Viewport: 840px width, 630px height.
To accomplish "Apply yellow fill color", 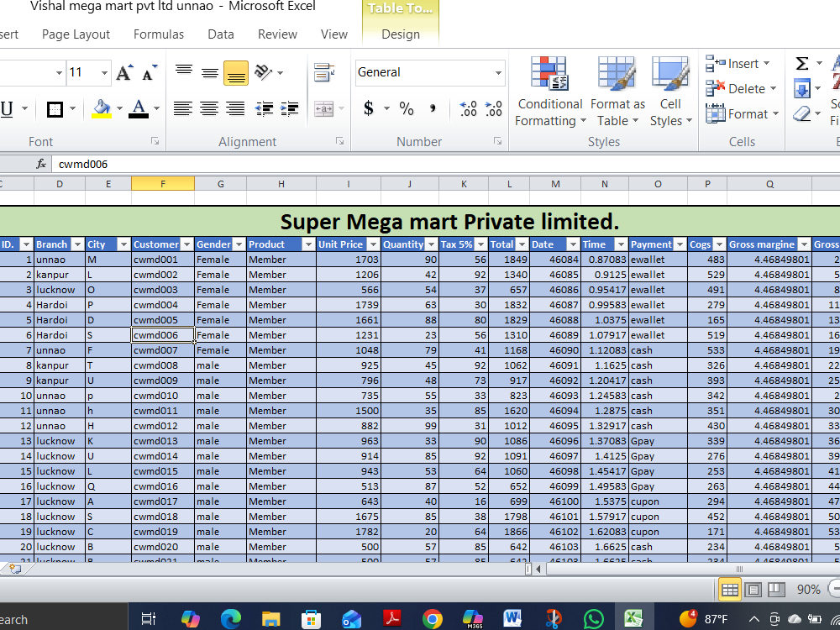I will [x=102, y=108].
